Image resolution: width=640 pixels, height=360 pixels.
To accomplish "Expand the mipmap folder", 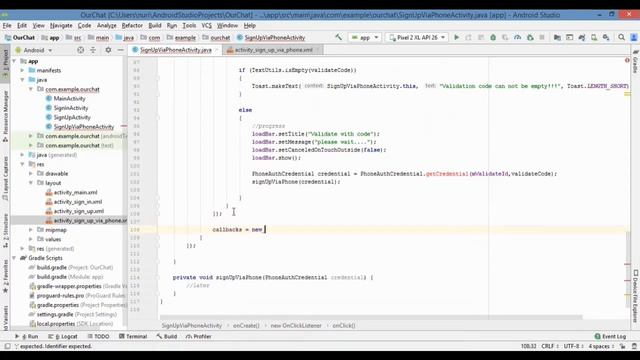I will pos(31,230).
